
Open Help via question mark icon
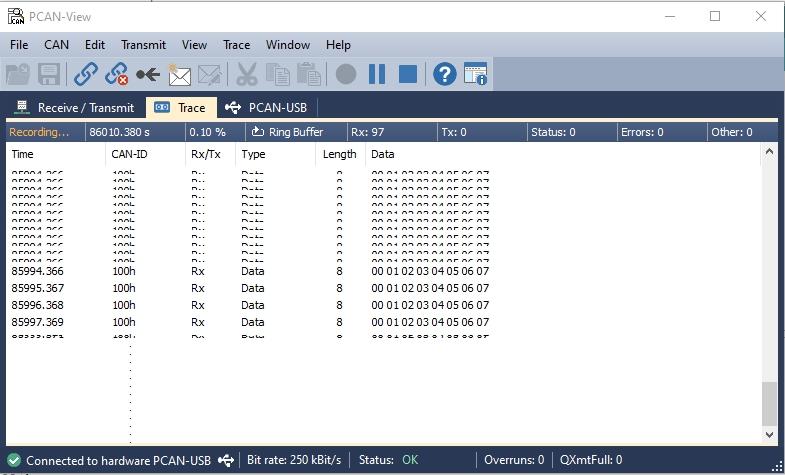[x=445, y=75]
